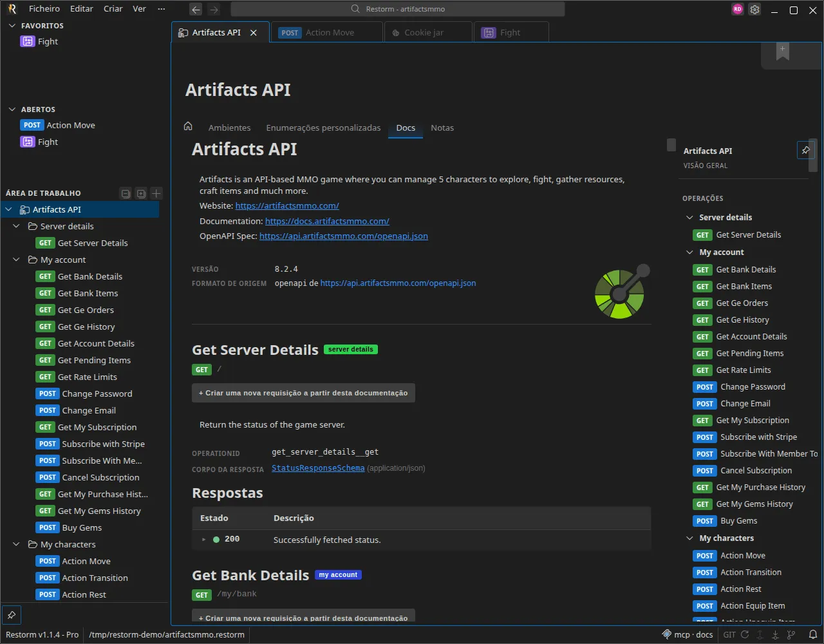Viewport: 824px width, 644px height.
Task: Open the Editar menu
Action: 82,9
